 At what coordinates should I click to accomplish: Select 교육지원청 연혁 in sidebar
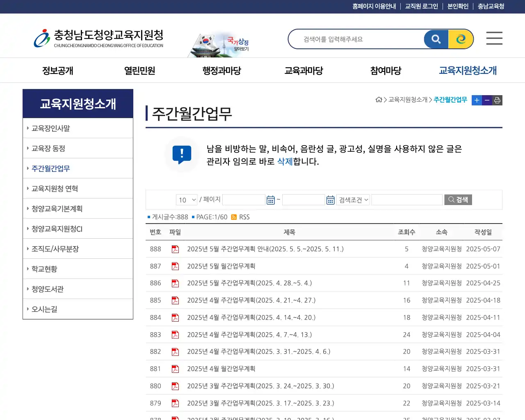coord(78,189)
